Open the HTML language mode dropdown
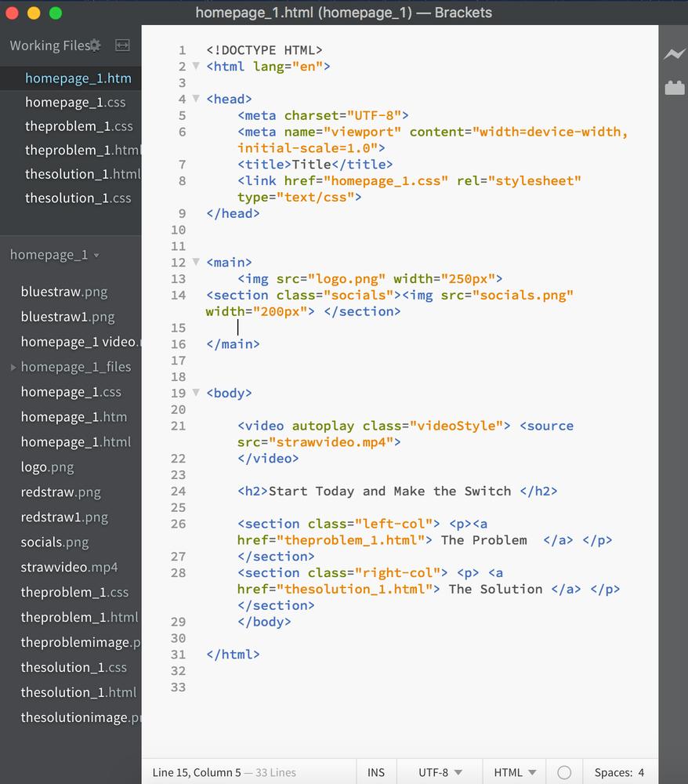Viewport: 688px width, 784px height. point(515,772)
